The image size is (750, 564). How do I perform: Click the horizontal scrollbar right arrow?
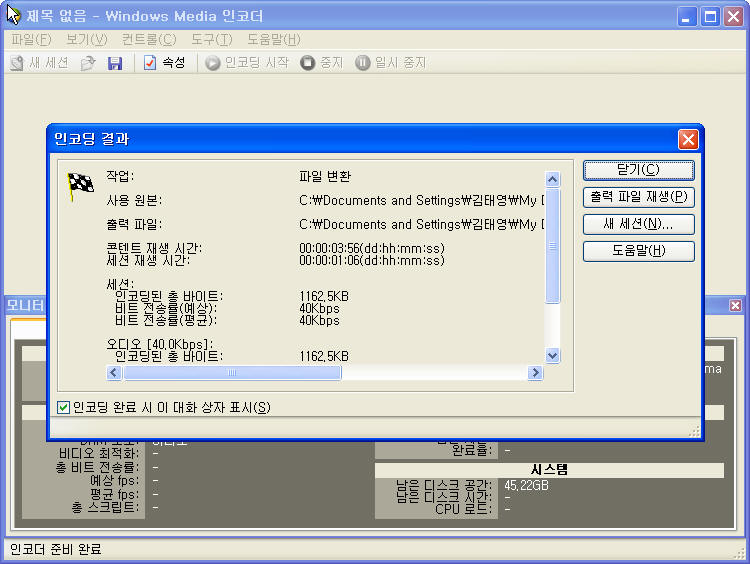click(x=535, y=373)
